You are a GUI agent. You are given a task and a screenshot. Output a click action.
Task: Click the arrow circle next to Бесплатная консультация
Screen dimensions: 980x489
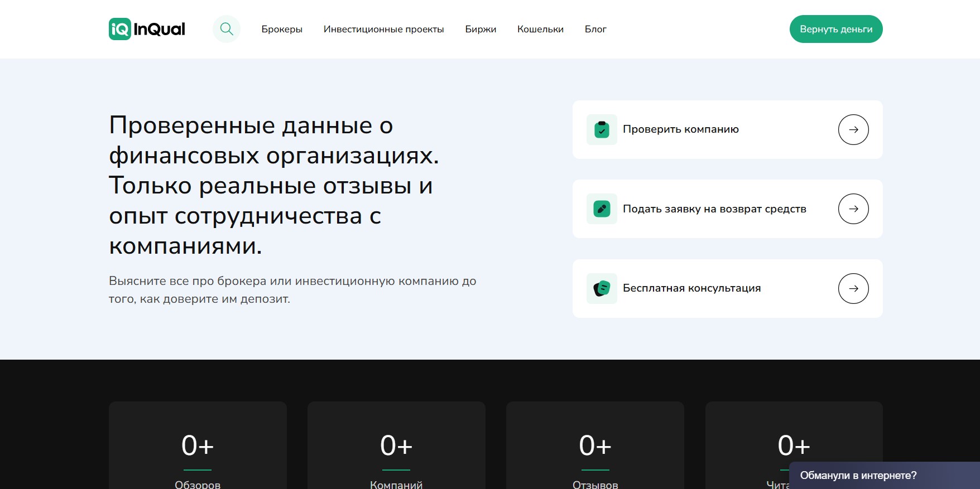[x=853, y=288]
